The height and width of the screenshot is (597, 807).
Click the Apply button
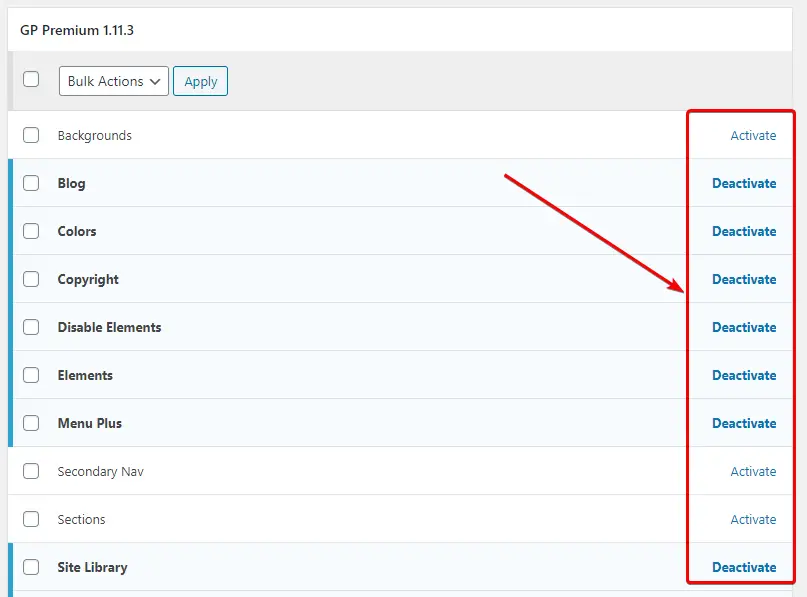coord(200,81)
